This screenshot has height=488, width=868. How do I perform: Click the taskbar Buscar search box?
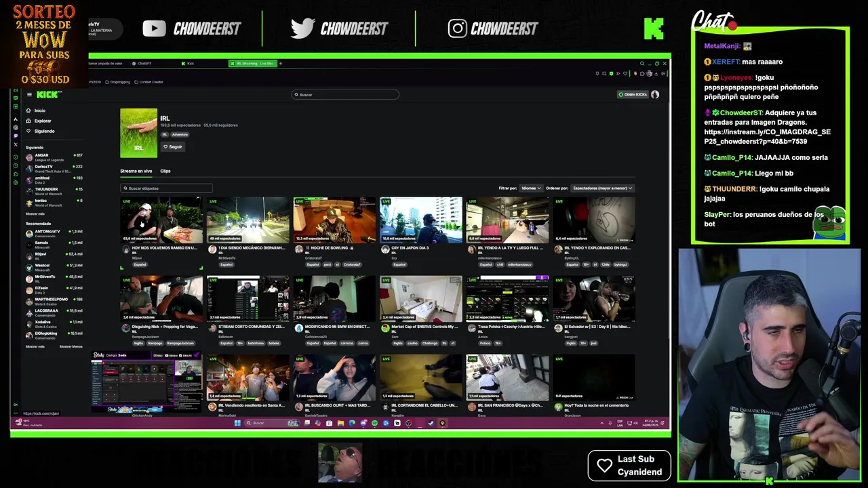[272, 423]
